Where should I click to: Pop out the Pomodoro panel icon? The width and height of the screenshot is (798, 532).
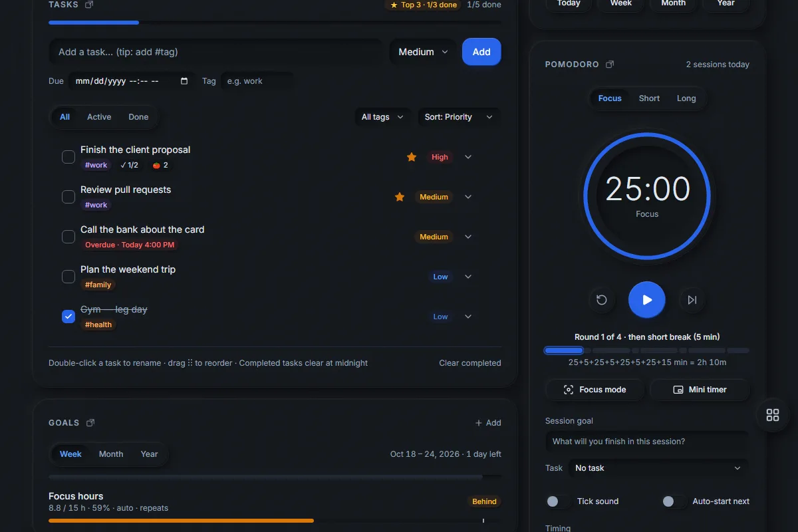coord(610,65)
